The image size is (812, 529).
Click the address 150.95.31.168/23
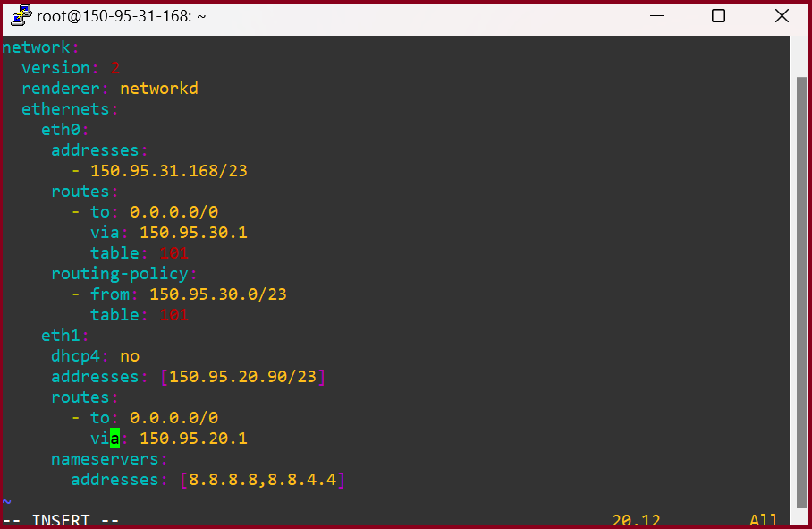(169, 171)
